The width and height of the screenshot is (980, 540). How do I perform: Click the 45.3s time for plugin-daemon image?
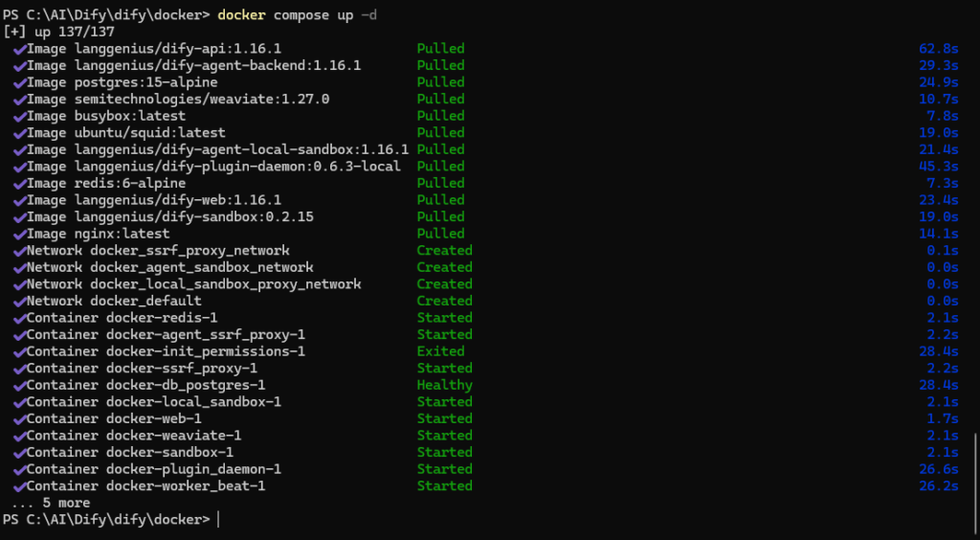pyautogui.click(x=938, y=167)
